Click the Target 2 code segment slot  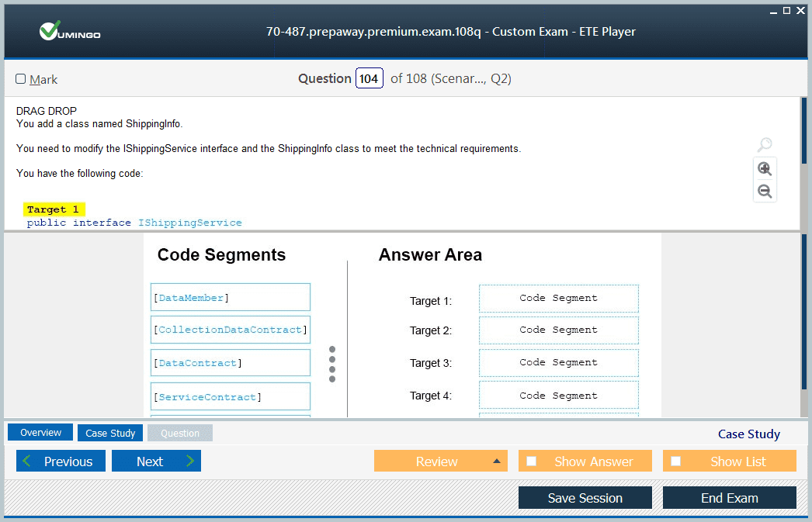(x=559, y=330)
